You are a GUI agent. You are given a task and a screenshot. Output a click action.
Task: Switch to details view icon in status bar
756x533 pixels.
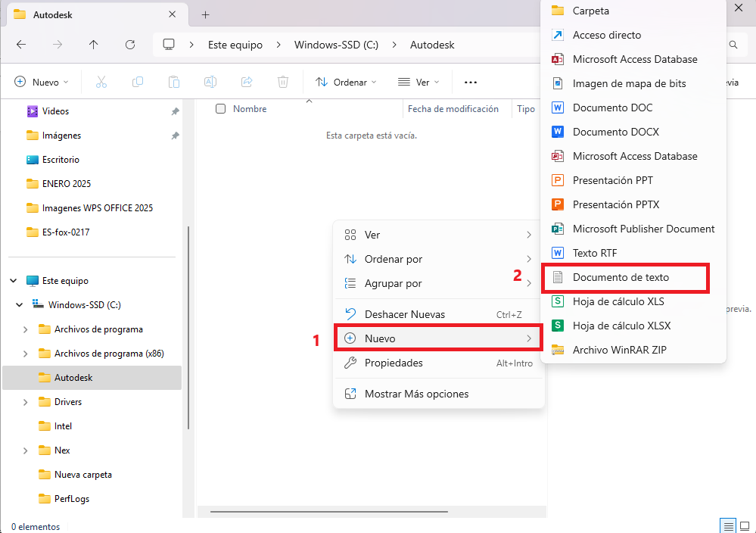coord(727,525)
